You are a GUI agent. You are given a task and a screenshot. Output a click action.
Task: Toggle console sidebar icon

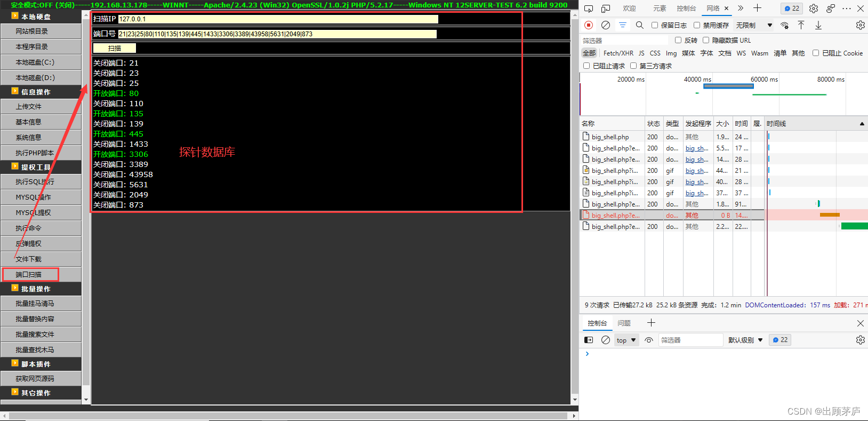(x=589, y=340)
